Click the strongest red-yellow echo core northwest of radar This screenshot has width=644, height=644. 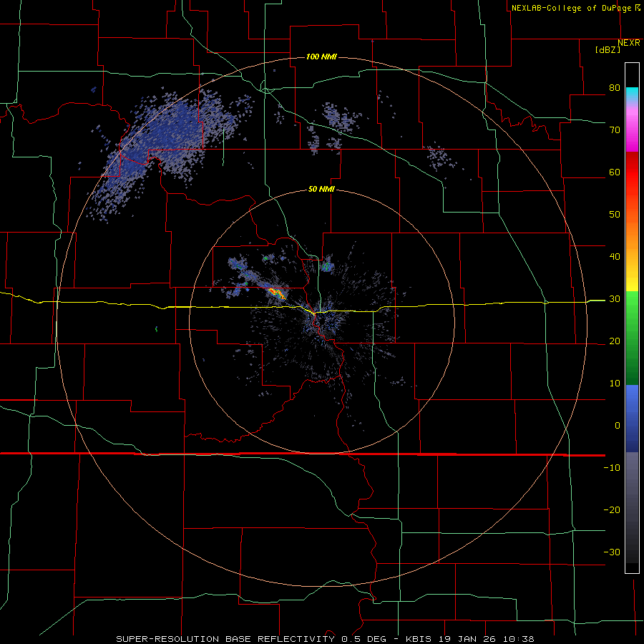pos(277,293)
